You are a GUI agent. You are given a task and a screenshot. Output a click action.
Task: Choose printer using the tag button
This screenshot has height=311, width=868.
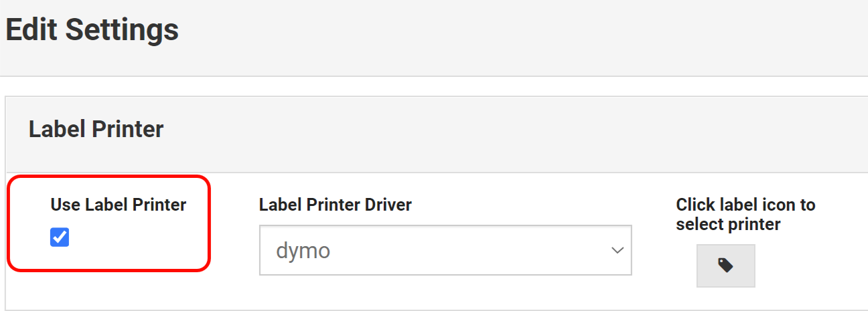click(x=725, y=266)
